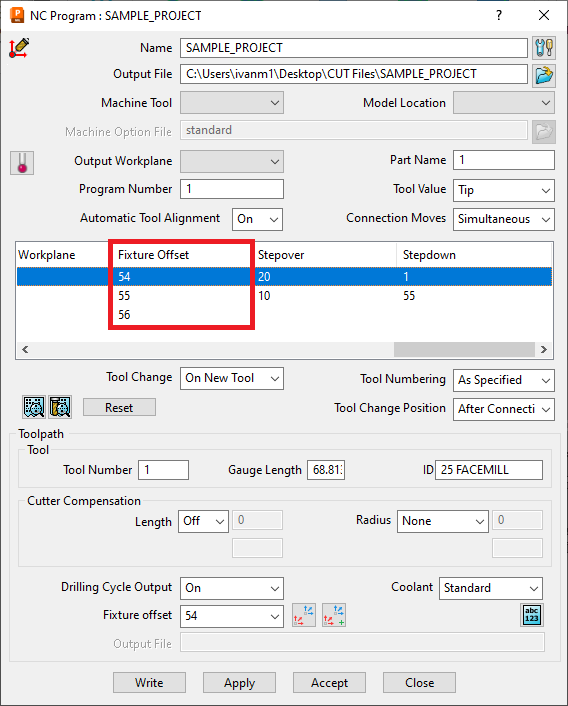Open the Machine Tool dropdown
Image resolution: width=568 pixels, height=706 pixels.
(232, 103)
